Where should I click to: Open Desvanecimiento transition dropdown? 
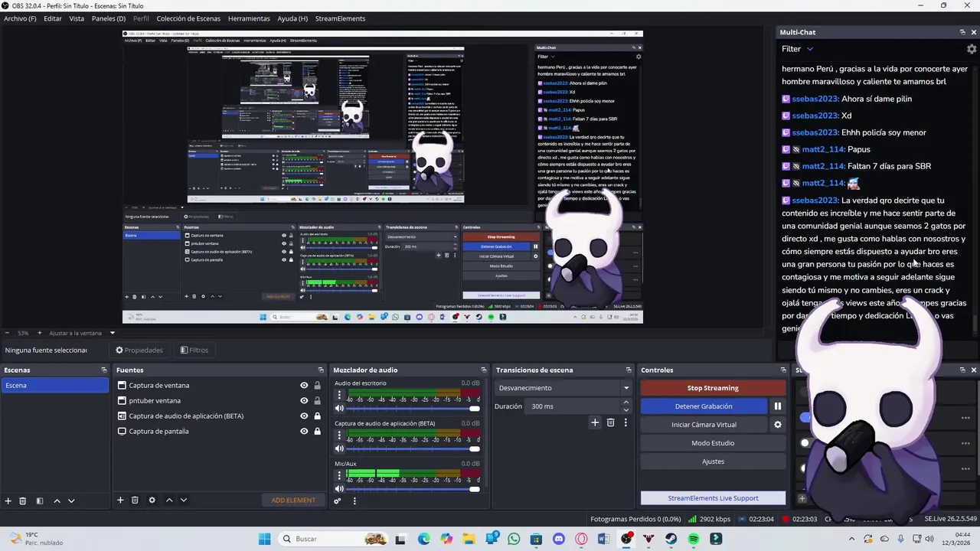(563, 388)
